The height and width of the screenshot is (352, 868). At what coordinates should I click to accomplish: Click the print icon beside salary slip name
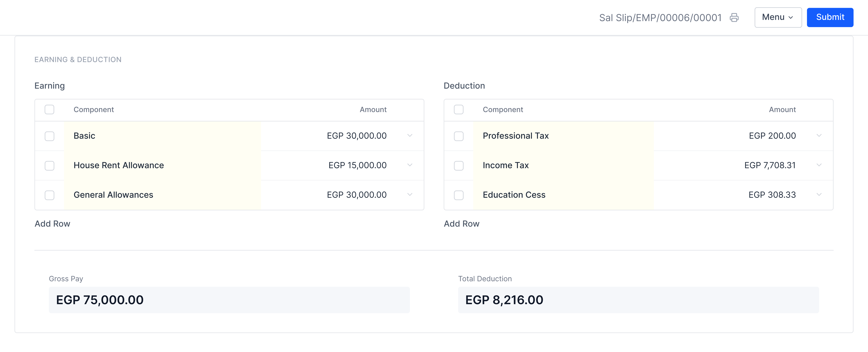734,17
